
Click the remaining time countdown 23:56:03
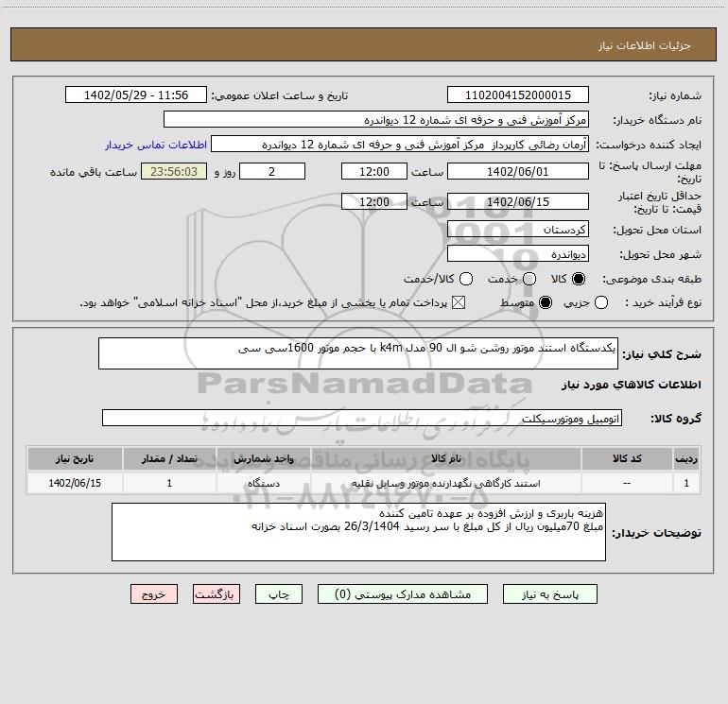click(174, 172)
